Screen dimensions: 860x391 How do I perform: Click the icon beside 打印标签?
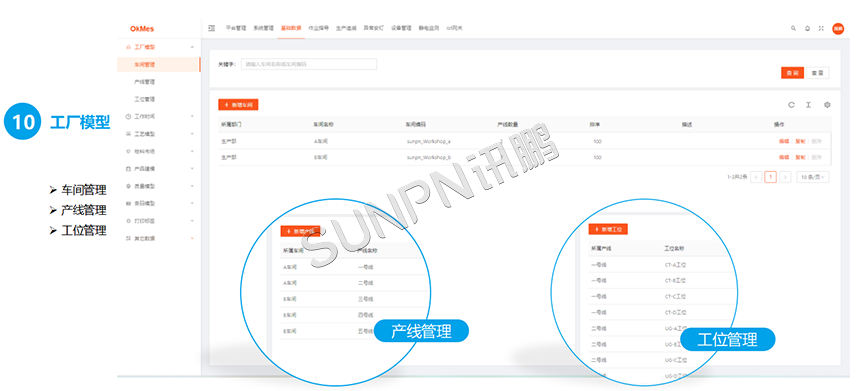pos(128,220)
